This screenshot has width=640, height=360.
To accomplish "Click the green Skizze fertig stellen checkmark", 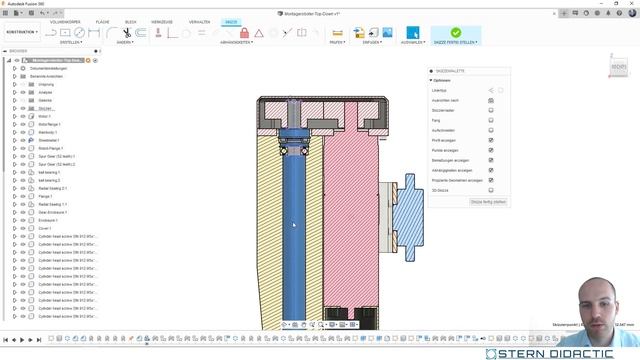I will pos(456,32).
